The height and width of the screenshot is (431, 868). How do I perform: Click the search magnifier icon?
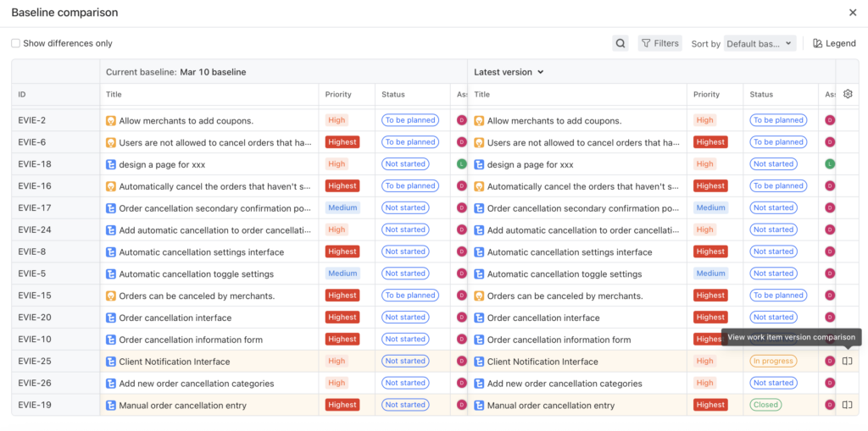pos(620,43)
